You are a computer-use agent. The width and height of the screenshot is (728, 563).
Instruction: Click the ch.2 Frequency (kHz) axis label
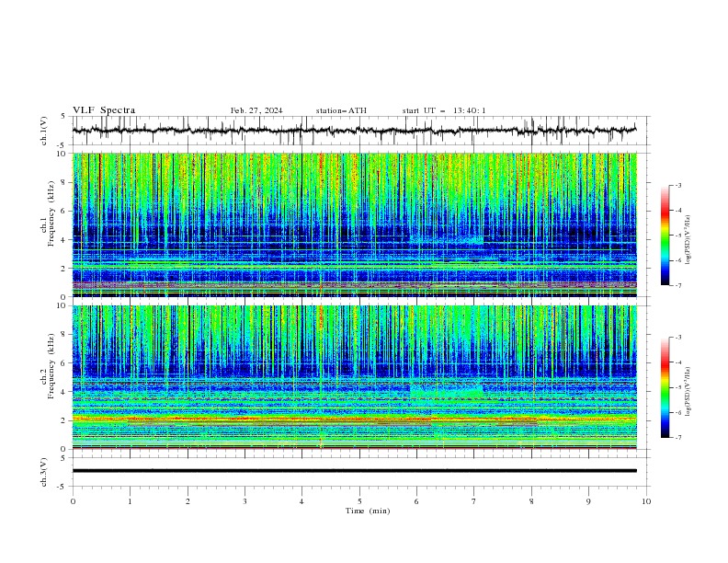[x=48, y=366]
